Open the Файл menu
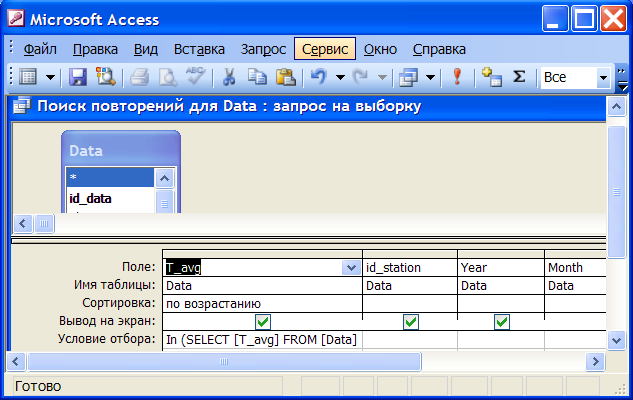633x400 pixels. point(40,49)
